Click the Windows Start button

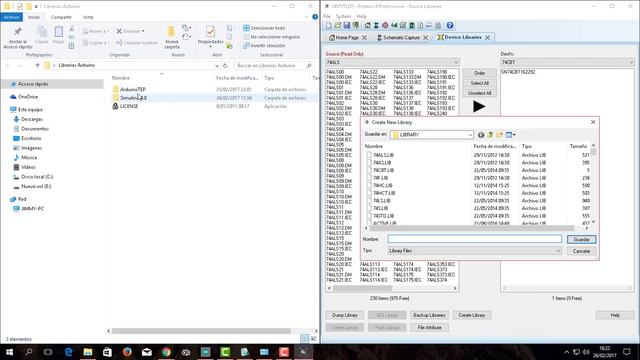pos(9,352)
